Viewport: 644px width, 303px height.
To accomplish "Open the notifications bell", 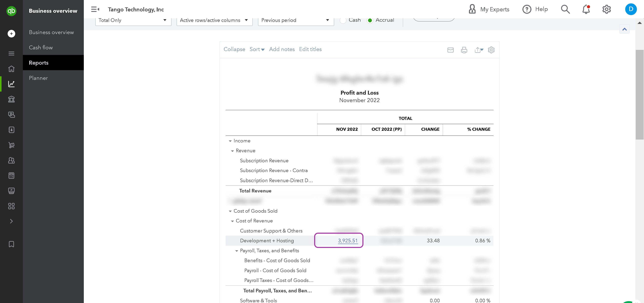I will point(586,9).
